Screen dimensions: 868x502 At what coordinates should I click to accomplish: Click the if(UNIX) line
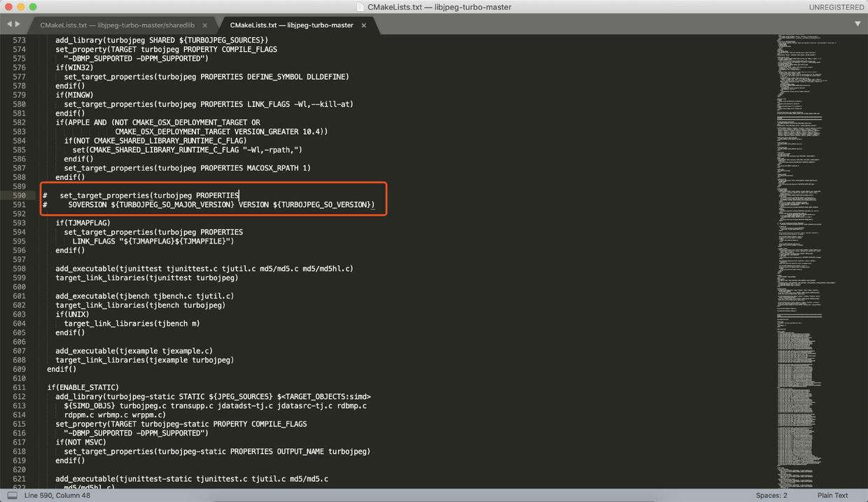[x=73, y=314]
